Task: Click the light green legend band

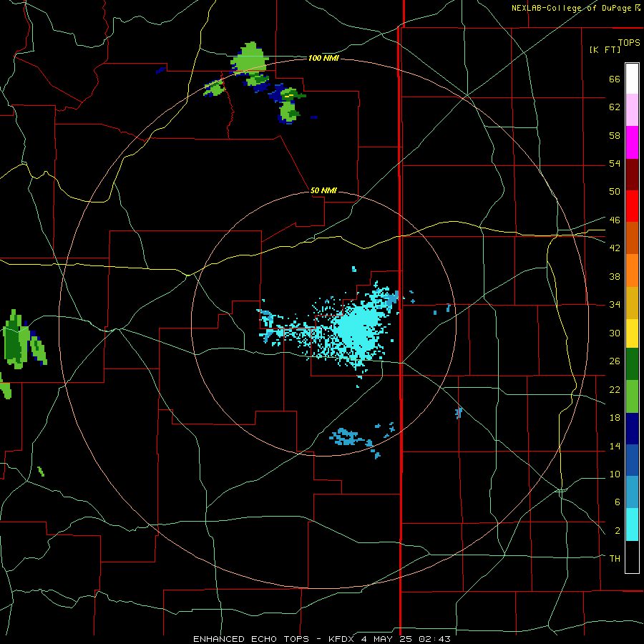Action: pos(632,396)
